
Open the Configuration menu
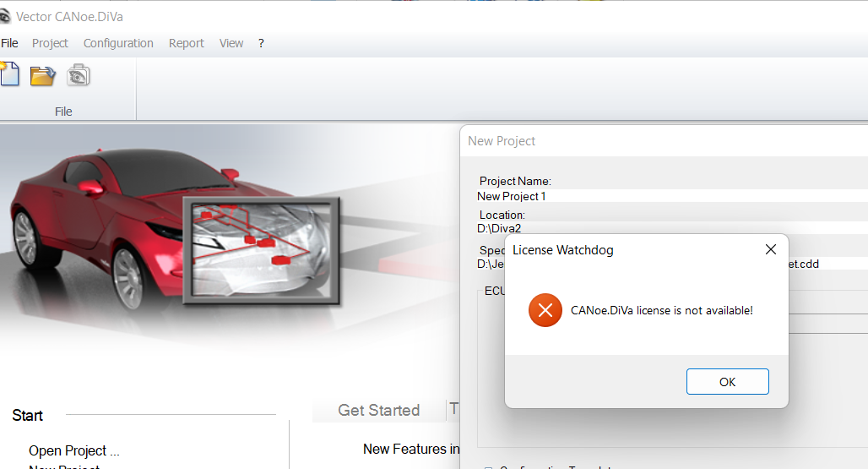[x=118, y=43]
